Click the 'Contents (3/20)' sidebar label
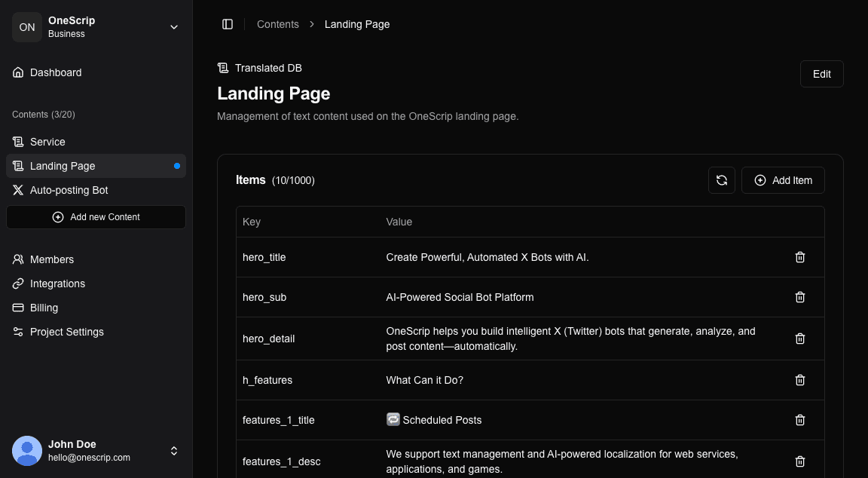The image size is (868, 478). point(44,115)
